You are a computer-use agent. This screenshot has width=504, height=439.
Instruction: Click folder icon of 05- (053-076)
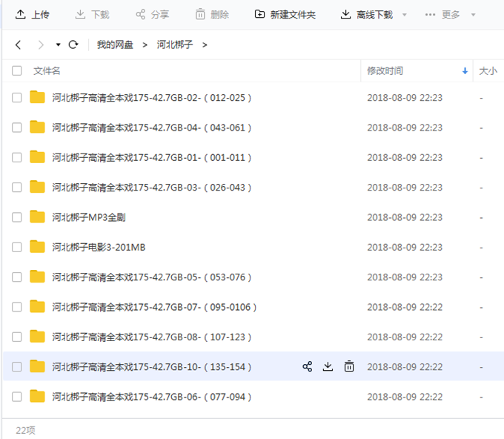(37, 277)
